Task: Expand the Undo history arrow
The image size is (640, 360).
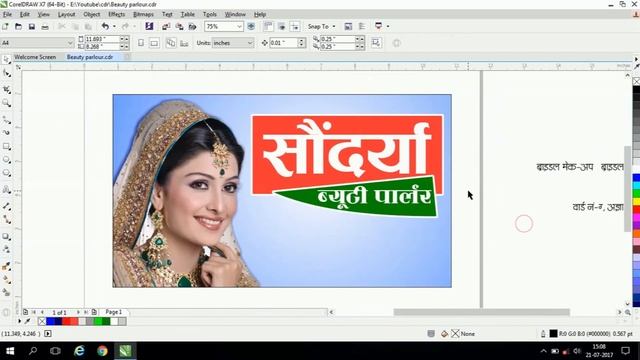Action: [114, 27]
